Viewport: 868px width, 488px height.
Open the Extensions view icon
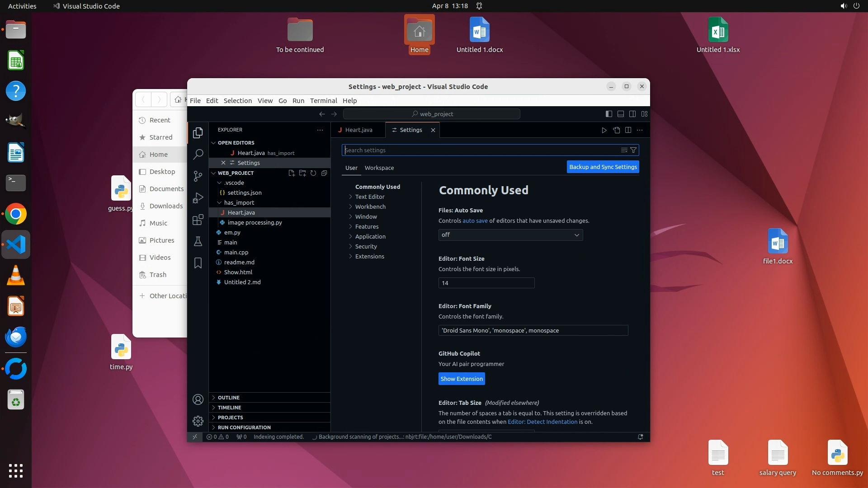tap(198, 220)
